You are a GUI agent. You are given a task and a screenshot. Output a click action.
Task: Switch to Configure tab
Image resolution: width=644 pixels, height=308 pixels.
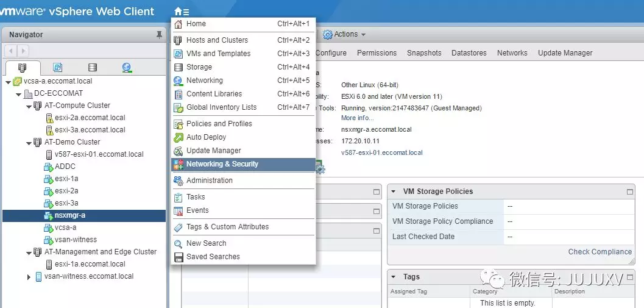point(331,53)
